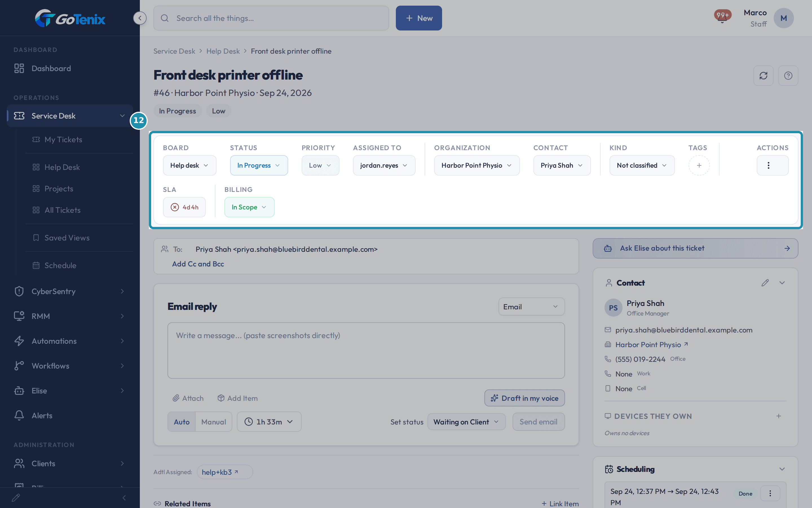Click Add Item in the reply box
This screenshot has height=508, width=812.
point(238,398)
